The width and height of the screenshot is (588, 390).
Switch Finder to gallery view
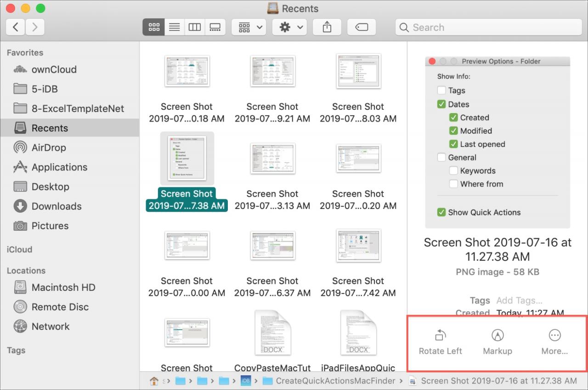click(215, 27)
